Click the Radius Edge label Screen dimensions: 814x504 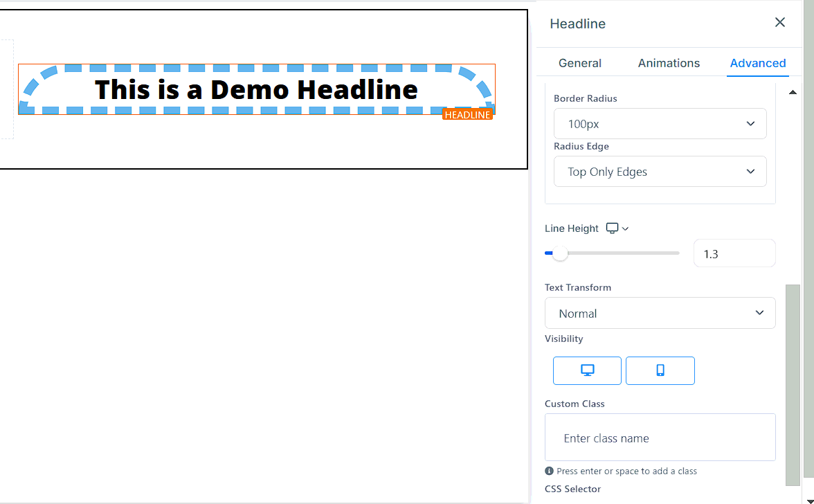click(x=581, y=146)
